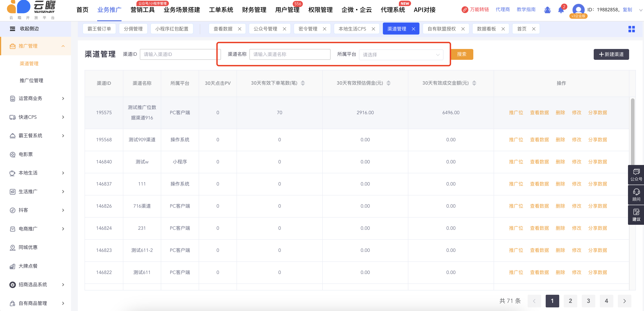Click the 新建渠道 button
The image size is (644, 311).
611,54
